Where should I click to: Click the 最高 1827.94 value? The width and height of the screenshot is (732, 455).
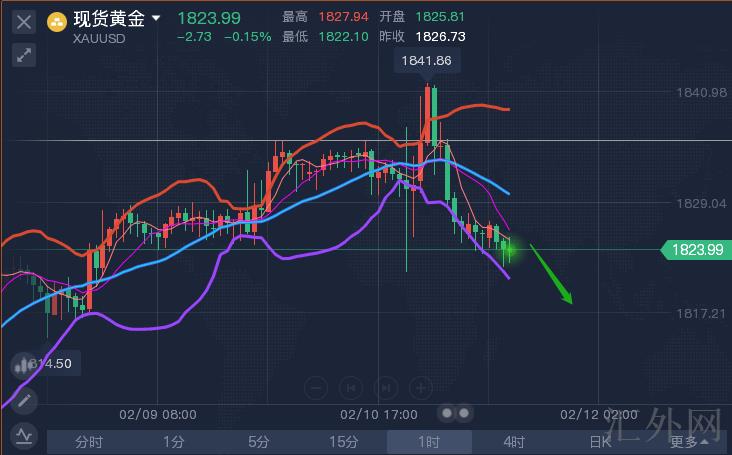coord(343,17)
